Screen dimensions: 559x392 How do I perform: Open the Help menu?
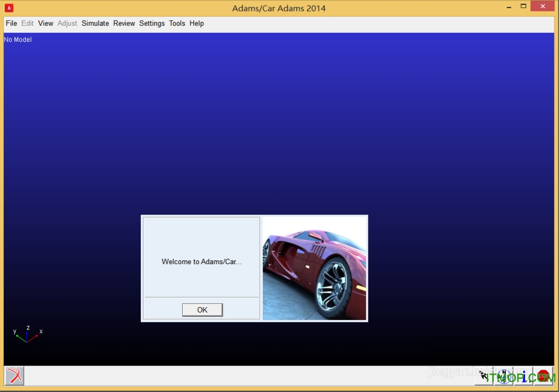point(196,23)
